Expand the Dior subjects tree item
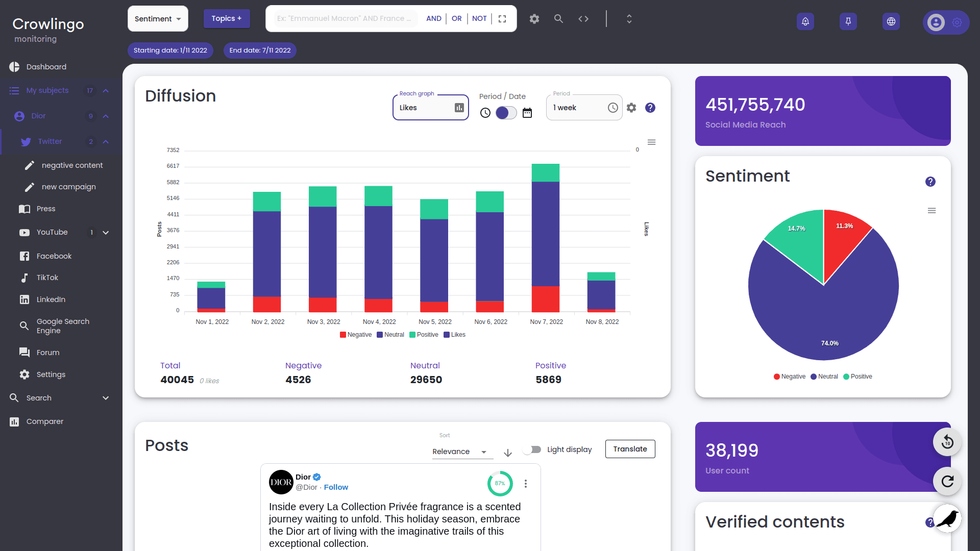The image size is (980, 551). point(106,116)
